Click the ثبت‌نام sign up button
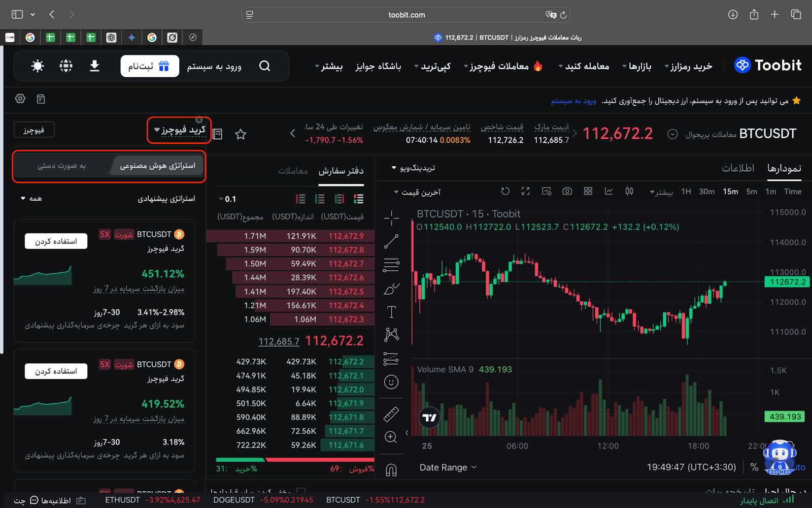The height and width of the screenshot is (508, 812). (x=150, y=66)
